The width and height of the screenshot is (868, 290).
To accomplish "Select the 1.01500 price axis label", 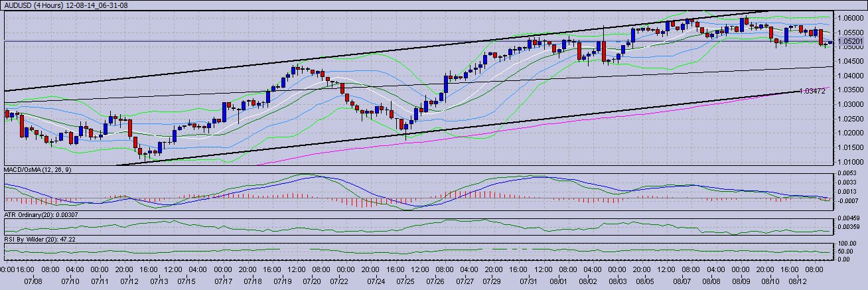I will [x=851, y=147].
